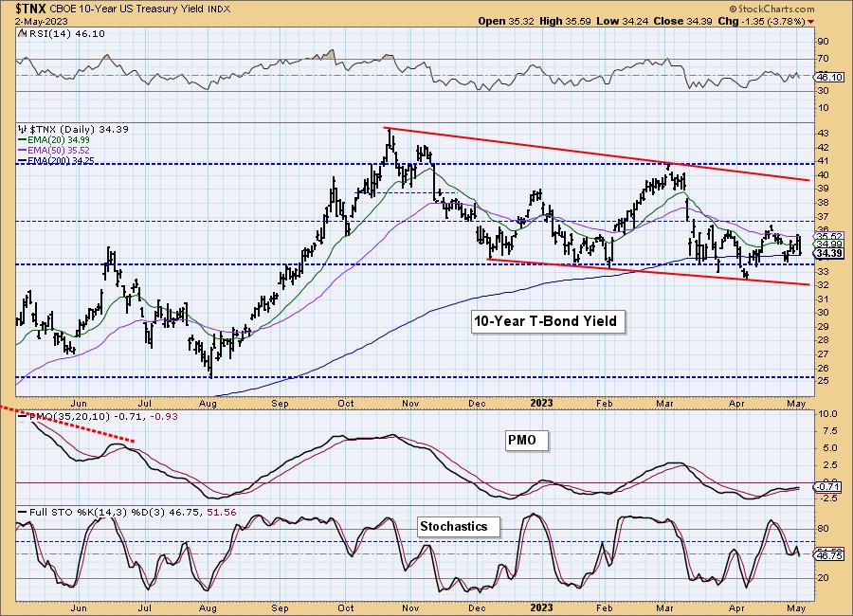Click the Open 35.32 value
The width and height of the screenshot is (853, 616).
click(x=506, y=21)
